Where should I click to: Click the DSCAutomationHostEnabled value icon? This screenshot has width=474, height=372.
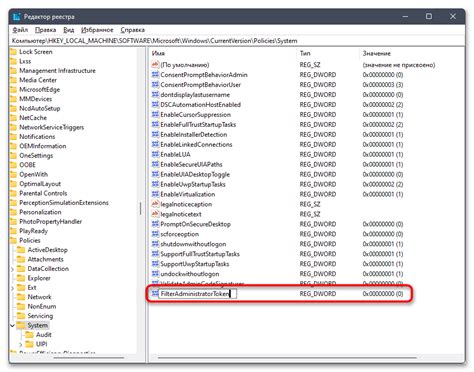pos(155,104)
